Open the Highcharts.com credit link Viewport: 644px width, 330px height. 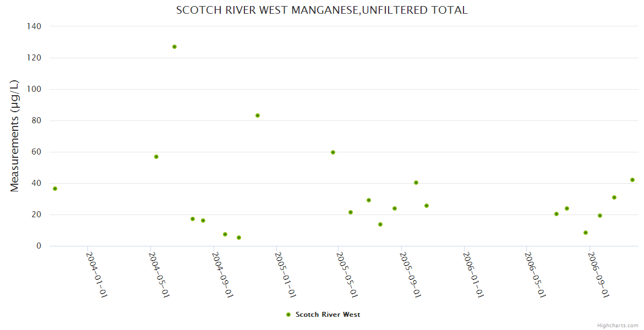point(618,326)
